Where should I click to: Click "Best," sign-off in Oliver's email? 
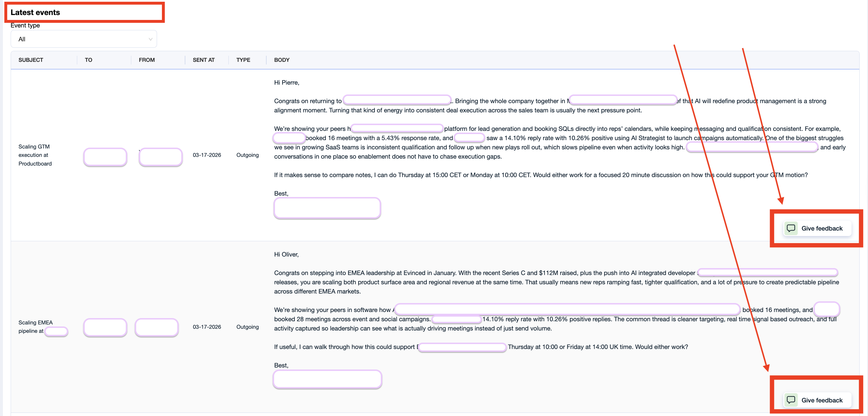coord(281,365)
